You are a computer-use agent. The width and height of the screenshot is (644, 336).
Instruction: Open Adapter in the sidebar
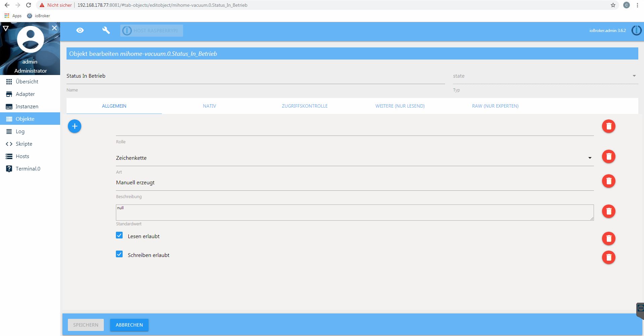pos(30,94)
